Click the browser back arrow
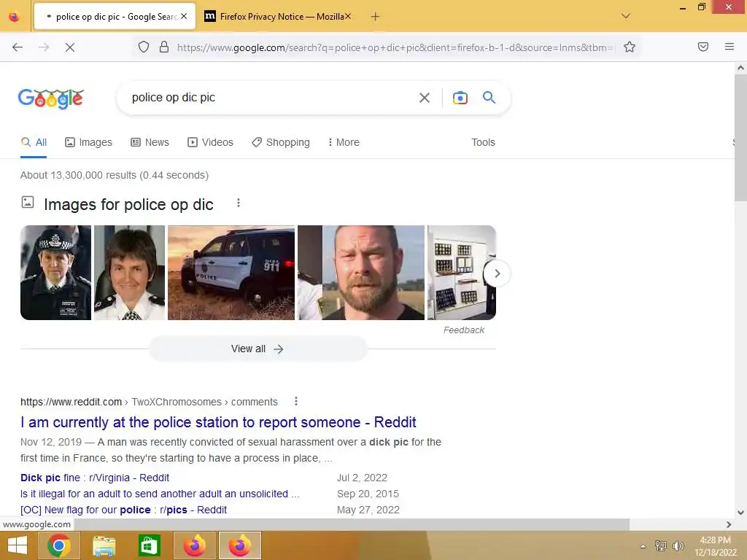747x560 pixels. coord(18,47)
